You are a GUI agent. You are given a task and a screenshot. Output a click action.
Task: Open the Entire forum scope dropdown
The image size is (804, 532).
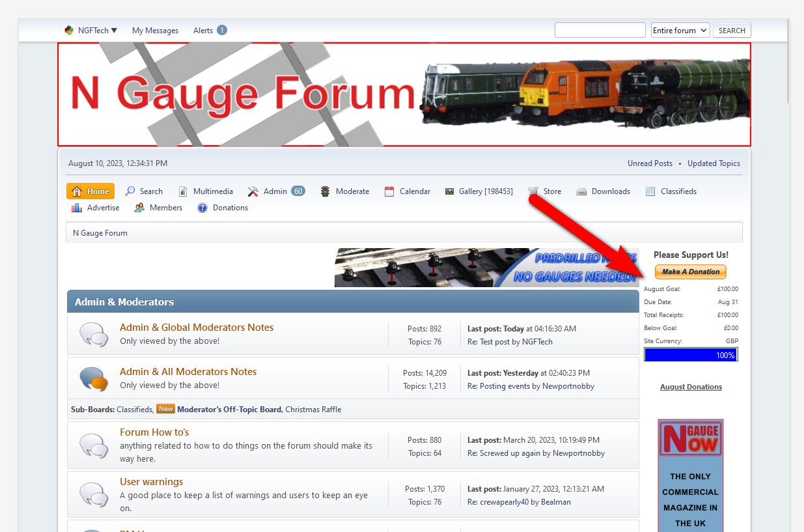pos(680,31)
